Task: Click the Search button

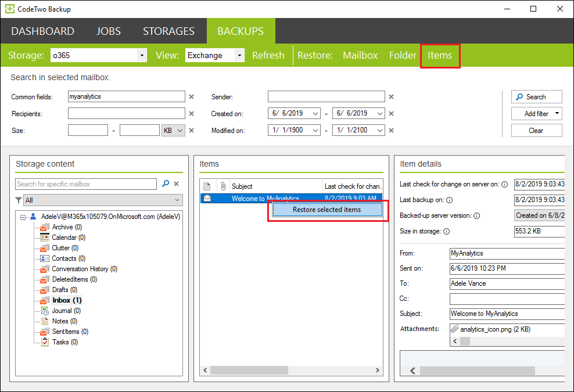Action: (x=537, y=96)
